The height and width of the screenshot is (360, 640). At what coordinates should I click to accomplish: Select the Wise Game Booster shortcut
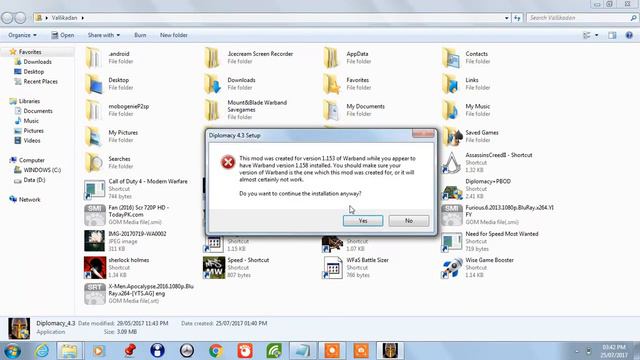click(477, 267)
